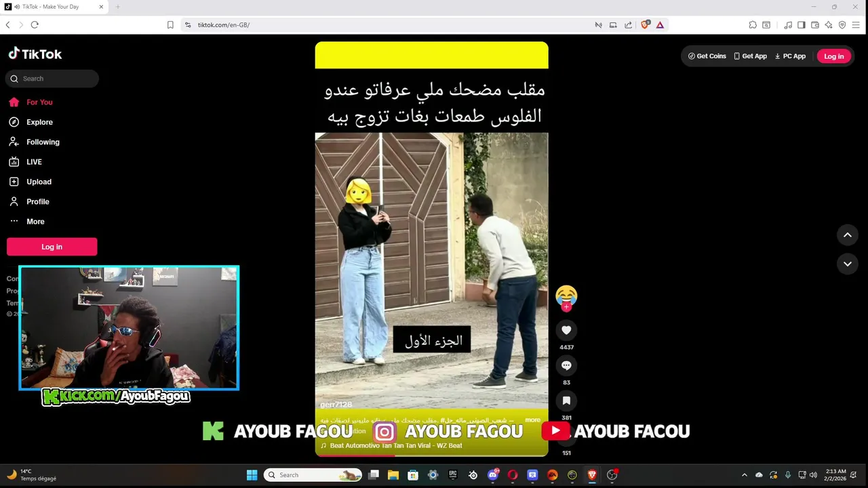This screenshot has height=488, width=868.
Task: Open the LIVE section icon
Action: 14,162
